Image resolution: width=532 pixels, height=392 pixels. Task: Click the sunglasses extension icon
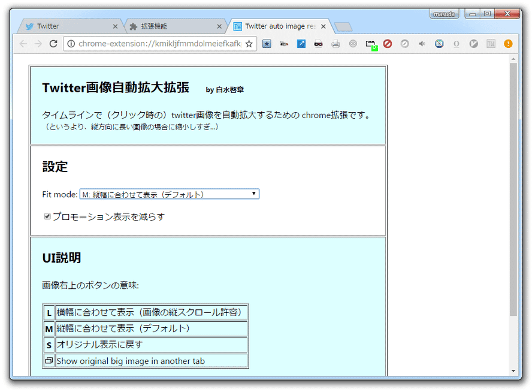pos(318,43)
